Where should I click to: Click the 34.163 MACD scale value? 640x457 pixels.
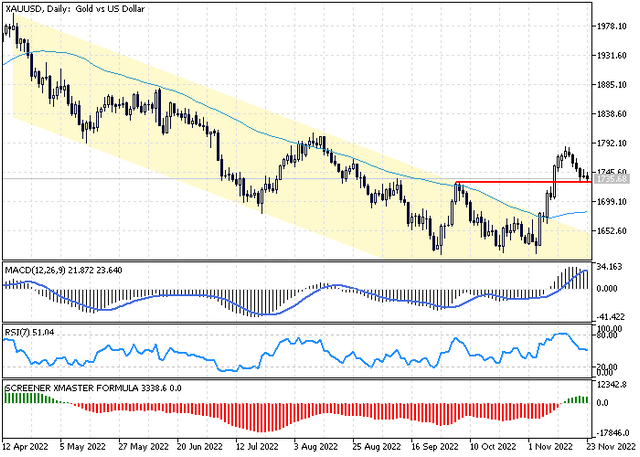[x=610, y=267]
